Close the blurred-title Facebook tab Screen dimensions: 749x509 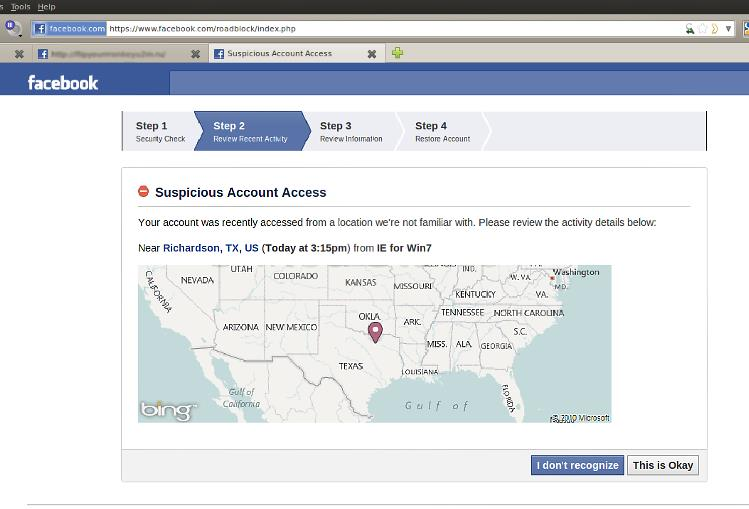pyautogui.click(x=195, y=54)
